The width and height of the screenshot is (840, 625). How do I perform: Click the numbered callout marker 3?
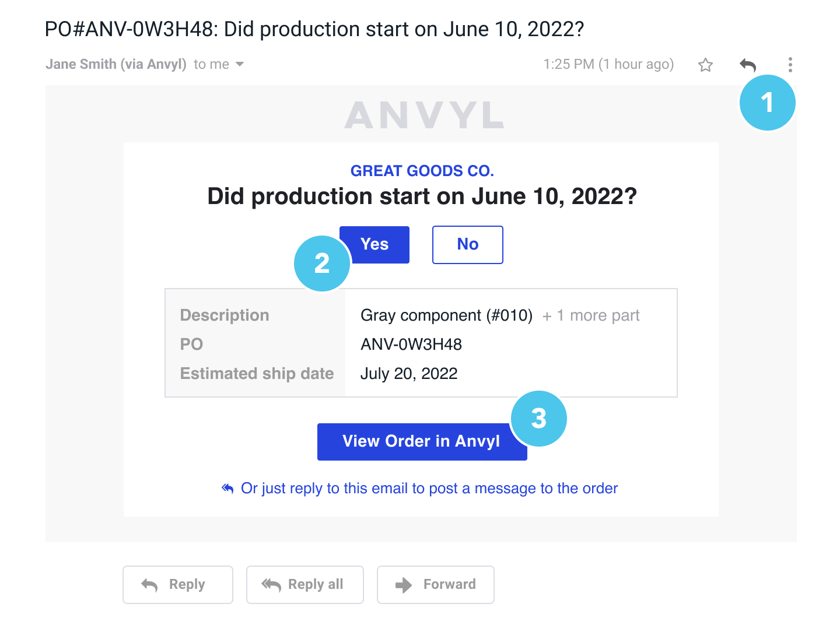click(539, 419)
